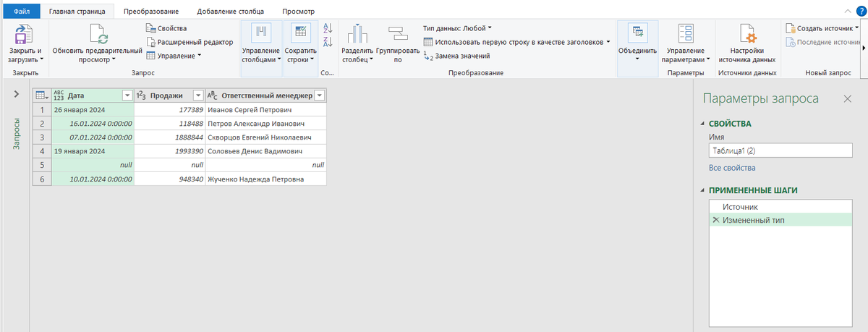Click Use First Row as Headers

(x=517, y=42)
